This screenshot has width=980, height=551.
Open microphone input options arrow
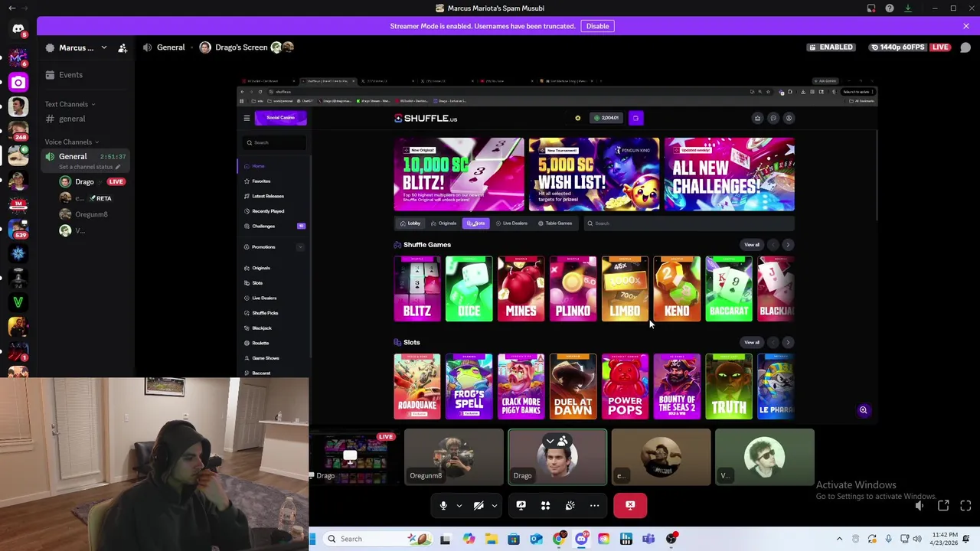(459, 505)
